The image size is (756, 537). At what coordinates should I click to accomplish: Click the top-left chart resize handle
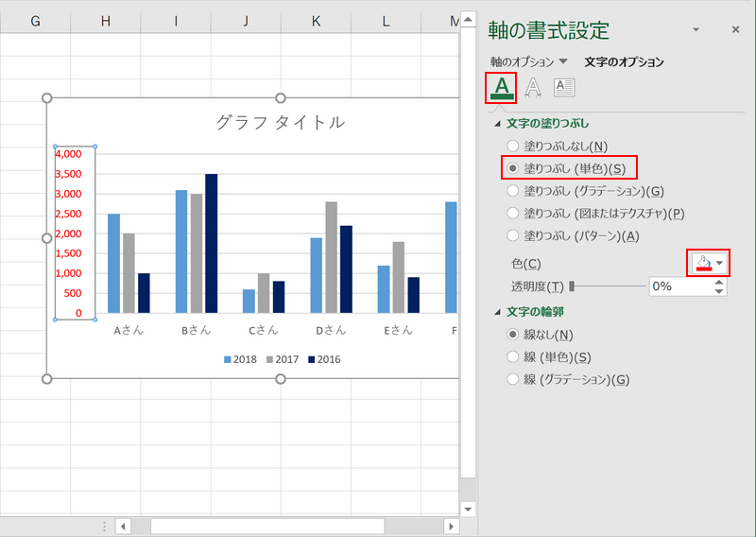(x=46, y=98)
